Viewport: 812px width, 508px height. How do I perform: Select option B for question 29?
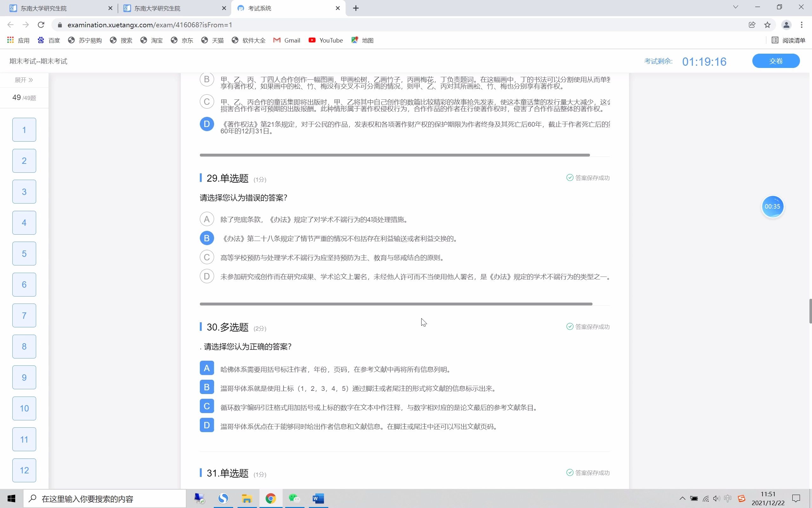click(x=207, y=238)
